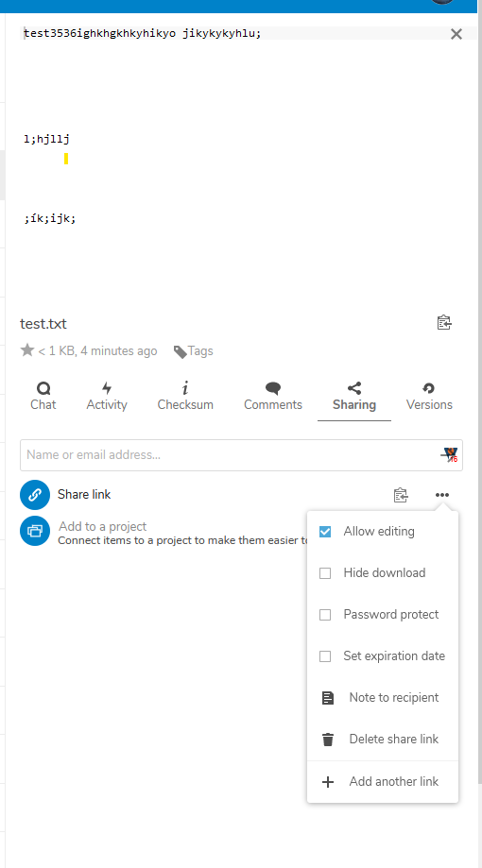
Task: Open the Chat tab
Action: (43, 397)
